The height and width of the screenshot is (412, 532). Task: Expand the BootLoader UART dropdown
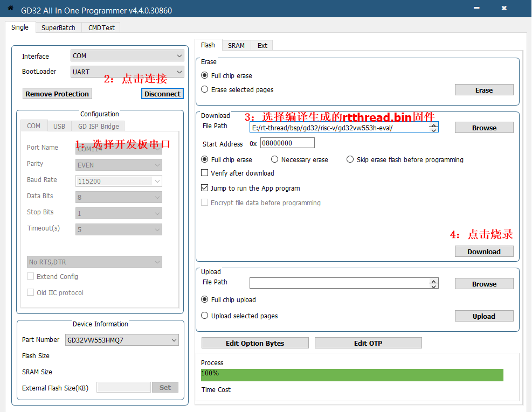coord(127,72)
